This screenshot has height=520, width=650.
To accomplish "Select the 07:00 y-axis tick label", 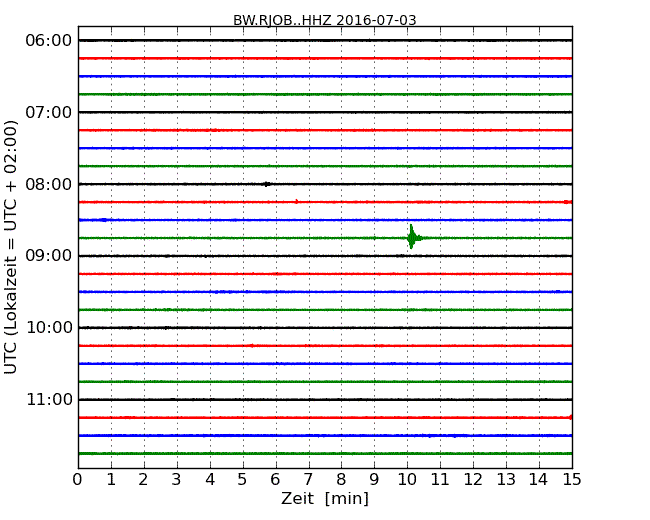I will click(49, 112).
